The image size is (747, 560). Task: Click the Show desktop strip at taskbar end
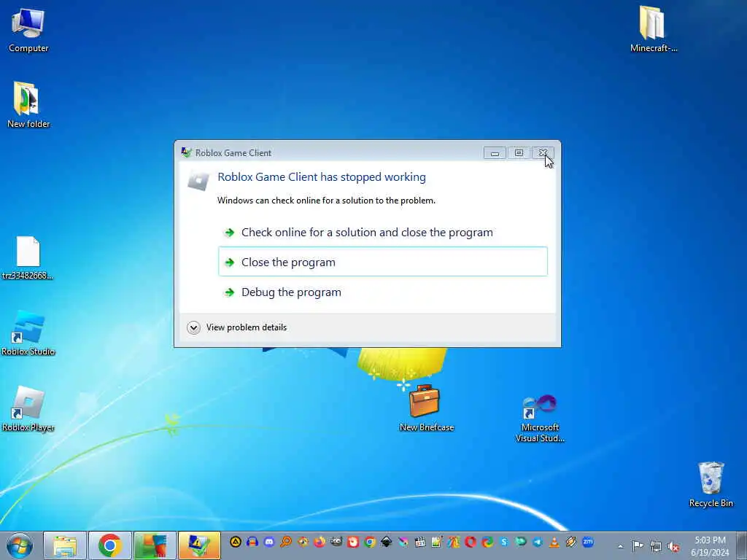742,545
